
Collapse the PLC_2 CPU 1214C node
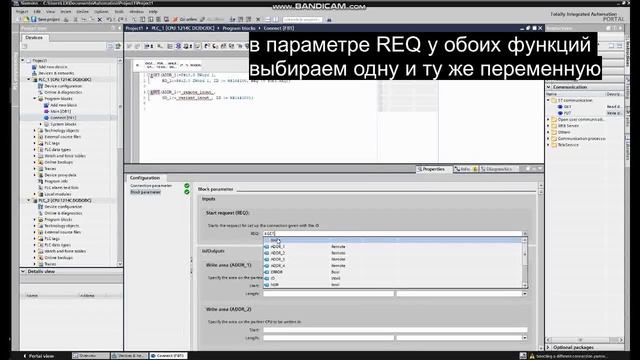pos(29,200)
